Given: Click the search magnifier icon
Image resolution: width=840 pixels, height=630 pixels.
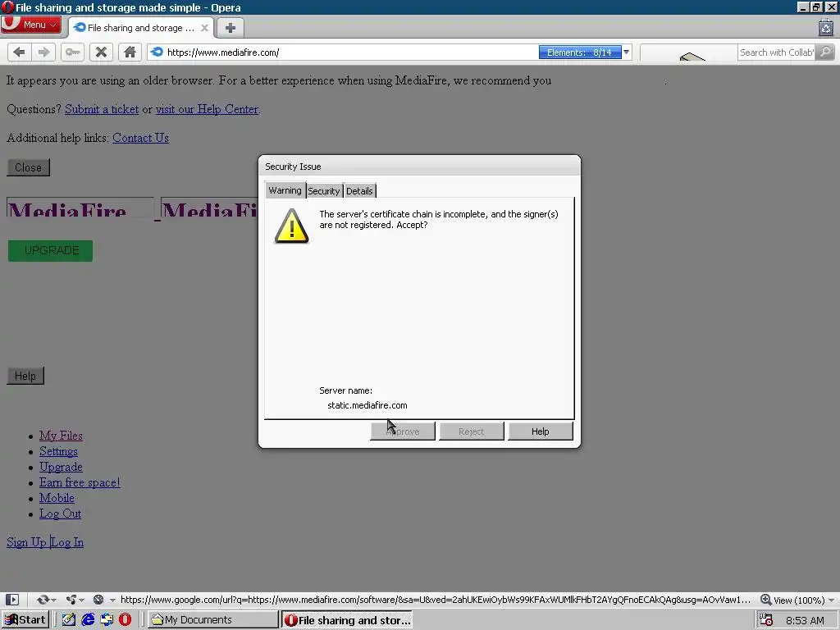Looking at the screenshot, I should point(826,52).
